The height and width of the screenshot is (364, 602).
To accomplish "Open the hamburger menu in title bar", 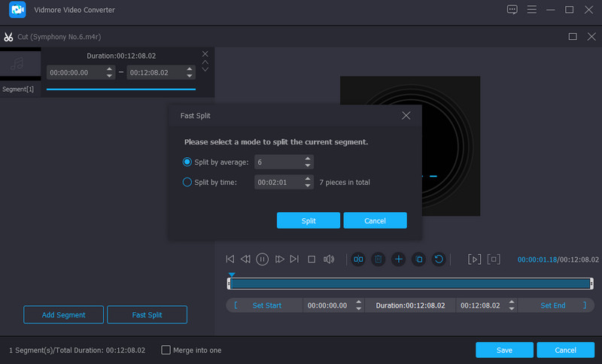I will click(x=532, y=10).
